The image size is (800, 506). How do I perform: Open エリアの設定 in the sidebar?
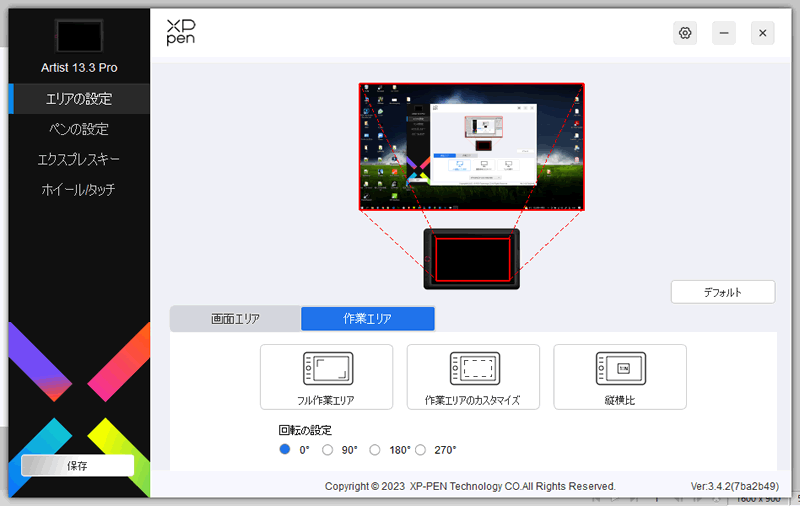pyautogui.click(x=79, y=98)
